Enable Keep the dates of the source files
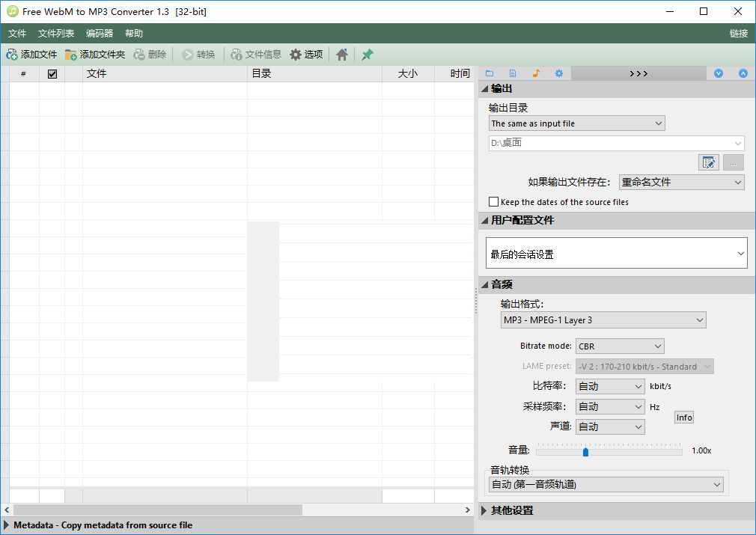756x535 pixels. click(x=493, y=201)
